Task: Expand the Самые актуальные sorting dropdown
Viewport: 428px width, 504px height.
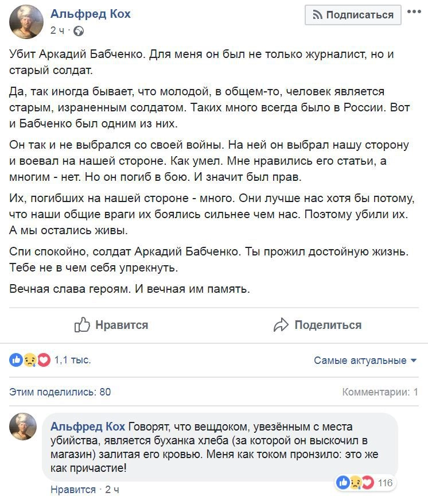Action: tap(364, 360)
